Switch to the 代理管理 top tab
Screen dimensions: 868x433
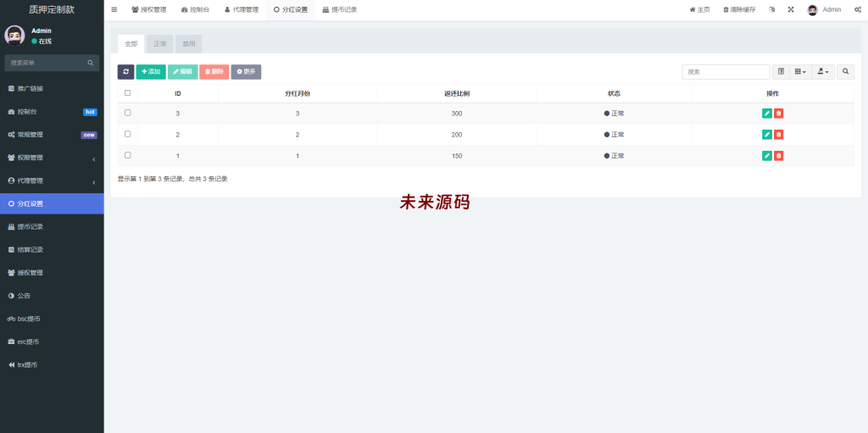click(x=242, y=10)
